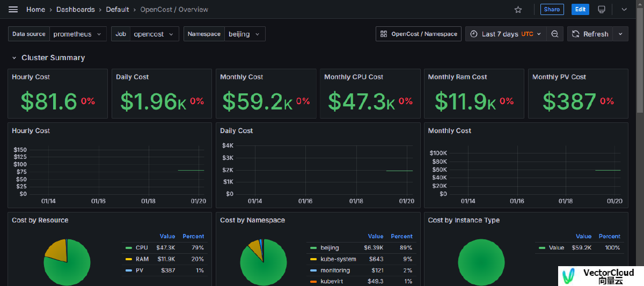Click the blue Edit button
The image size is (644, 286).
580,10
